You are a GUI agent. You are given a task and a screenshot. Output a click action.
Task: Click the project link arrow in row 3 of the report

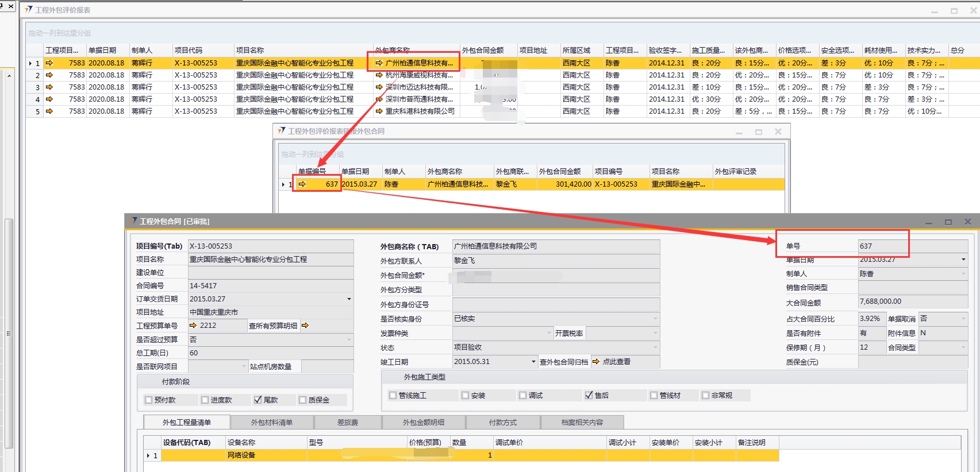(x=49, y=87)
